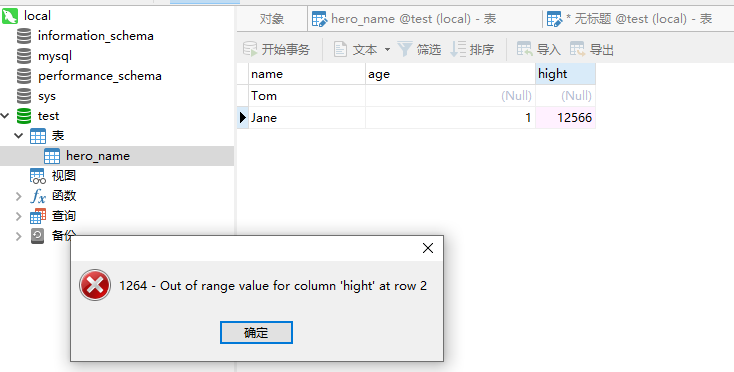Viewport: 734px width, 372px height.
Task: Click the mysql database cylinder icon
Action: coord(24,56)
